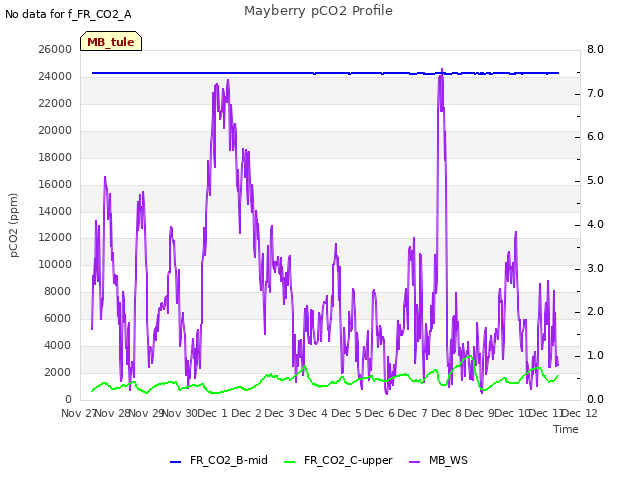Click the MB_tule annotation label

point(111,42)
